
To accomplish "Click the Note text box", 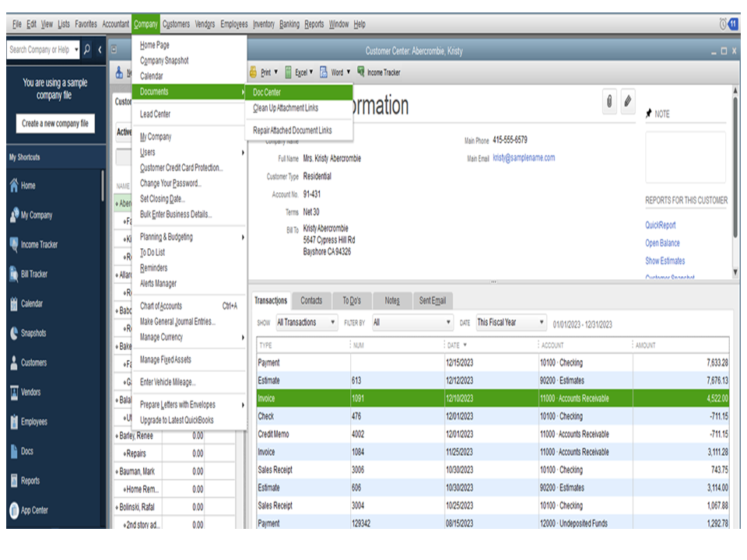I will (685, 156).
